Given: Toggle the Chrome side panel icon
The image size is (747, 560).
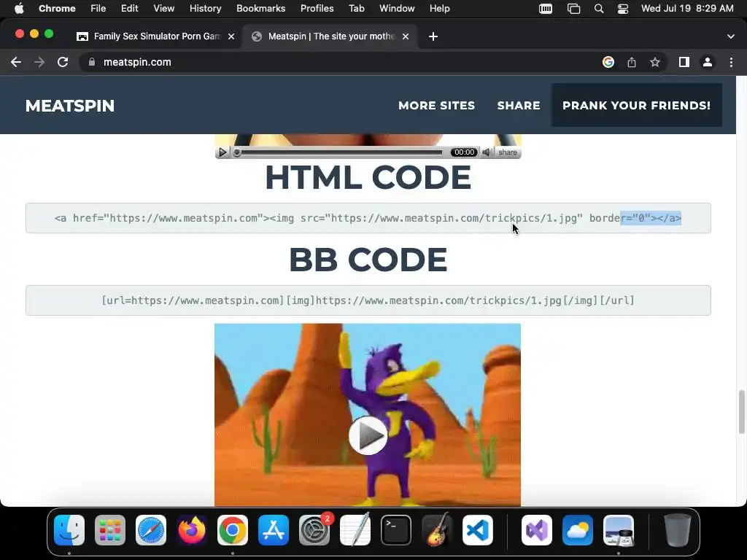Looking at the screenshot, I should click(x=684, y=63).
